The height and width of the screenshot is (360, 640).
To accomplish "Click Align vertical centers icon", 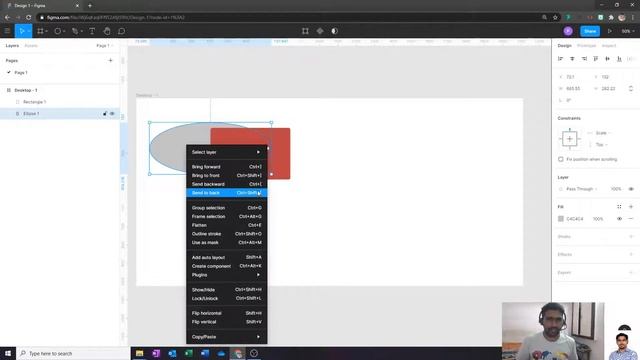I will click(x=607, y=59).
